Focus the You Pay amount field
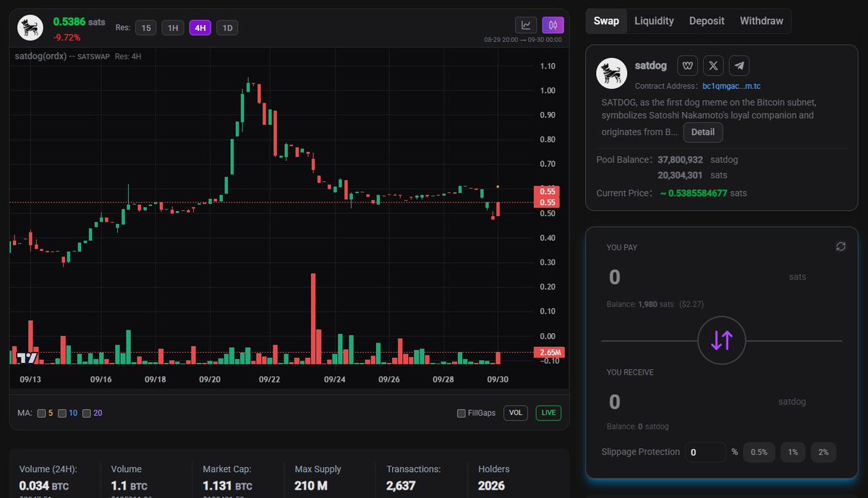 (694, 277)
